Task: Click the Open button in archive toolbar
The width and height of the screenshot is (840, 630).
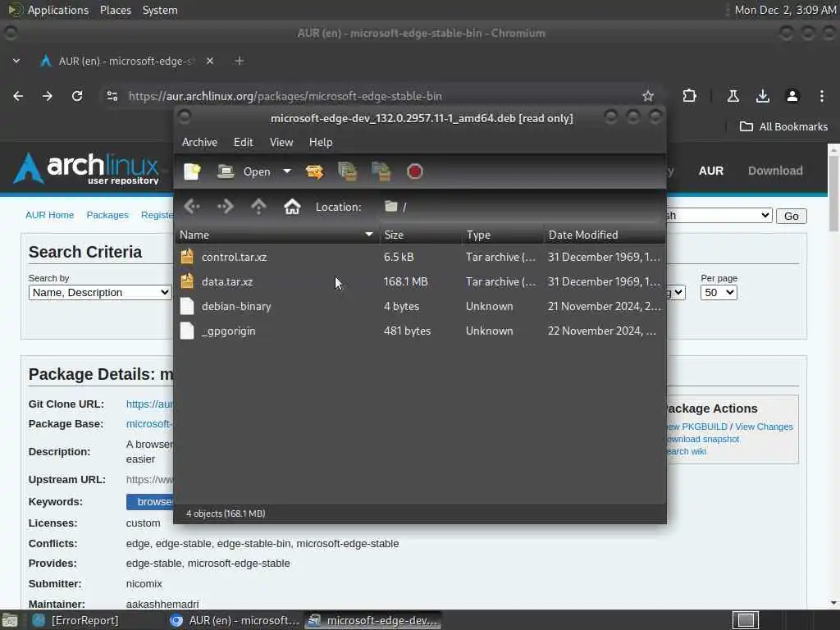Action: pyautogui.click(x=244, y=171)
